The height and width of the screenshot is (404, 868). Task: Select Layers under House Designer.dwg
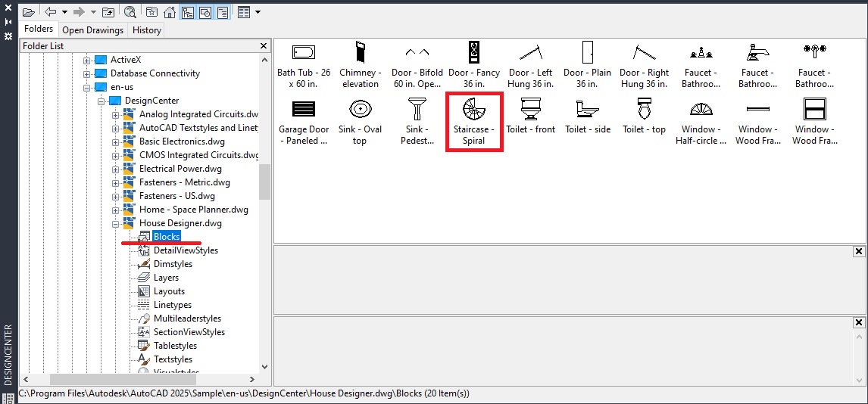tap(166, 278)
